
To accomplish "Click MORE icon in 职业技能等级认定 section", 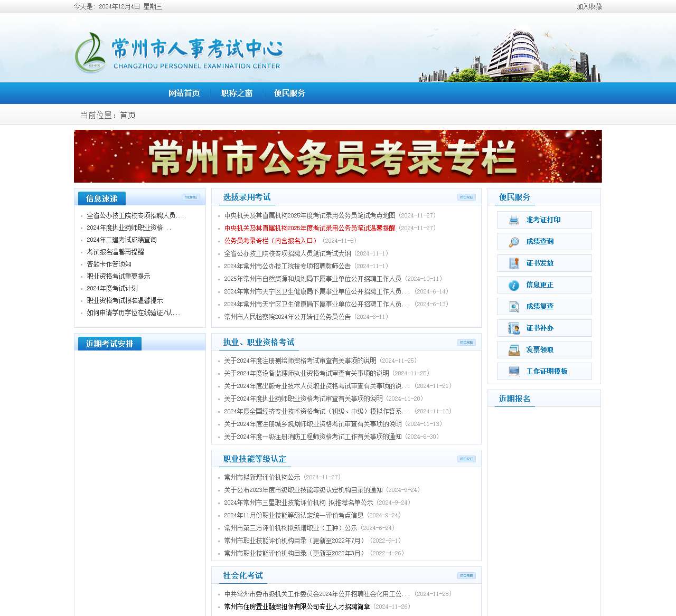I will click(x=466, y=459).
